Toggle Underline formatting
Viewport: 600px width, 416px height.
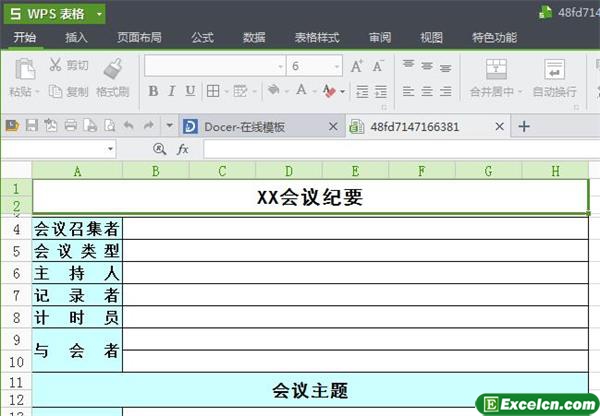(193, 91)
